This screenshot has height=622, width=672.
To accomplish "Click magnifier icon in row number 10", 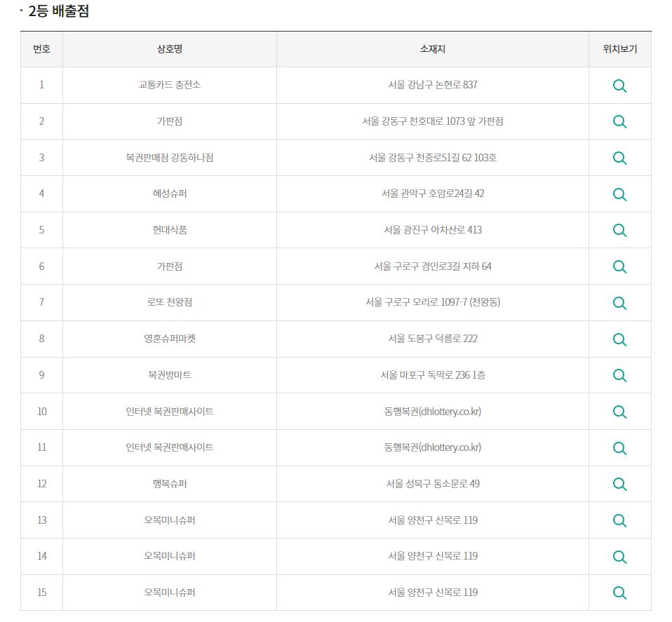I will 619,412.
